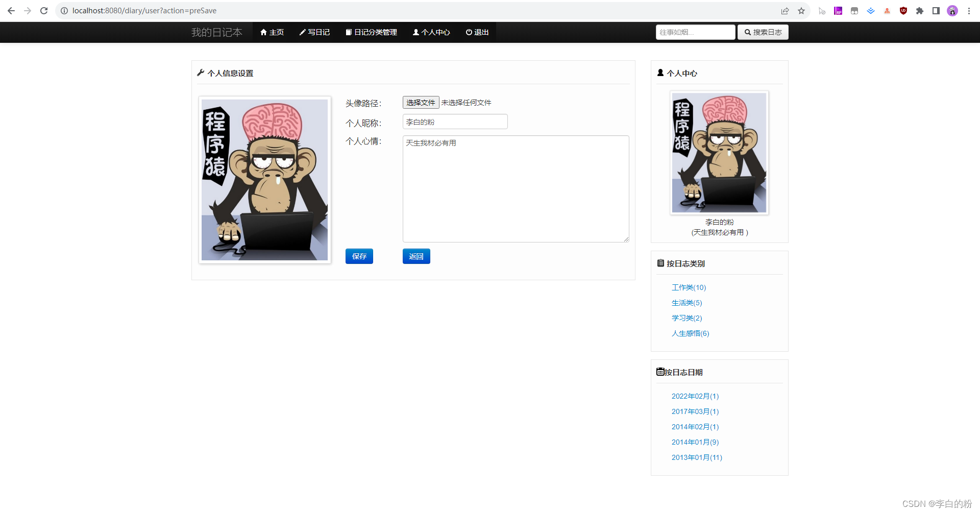980x513 pixels.
Task: Click the large avatar image in settings
Action: click(x=265, y=180)
